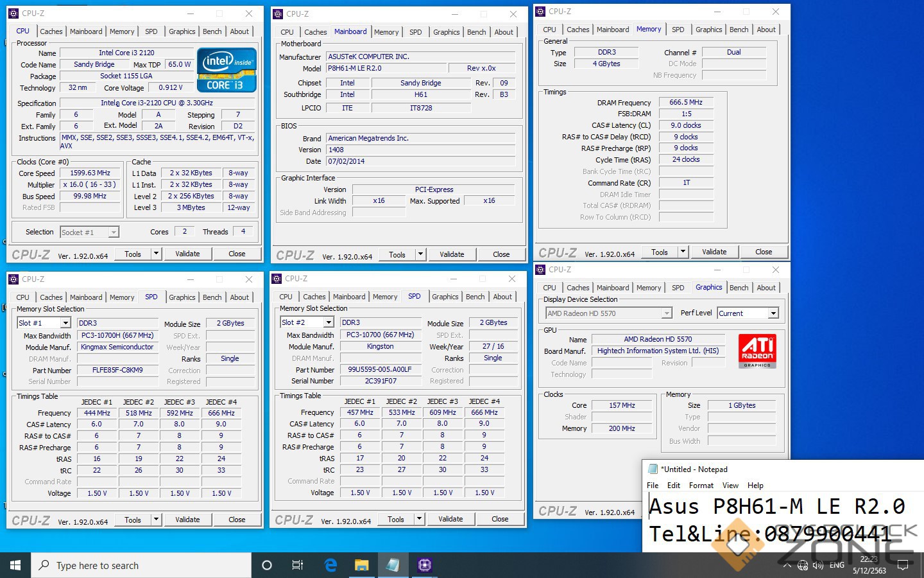The width and height of the screenshot is (924, 578).
Task: Switch to Bench tab in the Graphics window
Action: [739, 288]
